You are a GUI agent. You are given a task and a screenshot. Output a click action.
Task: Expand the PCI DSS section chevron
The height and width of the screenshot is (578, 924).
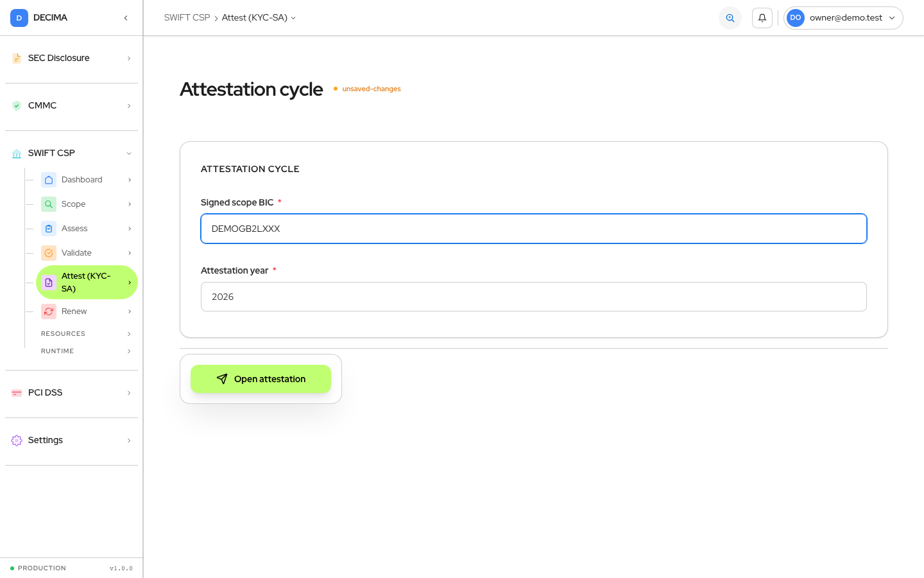pos(129,393)
